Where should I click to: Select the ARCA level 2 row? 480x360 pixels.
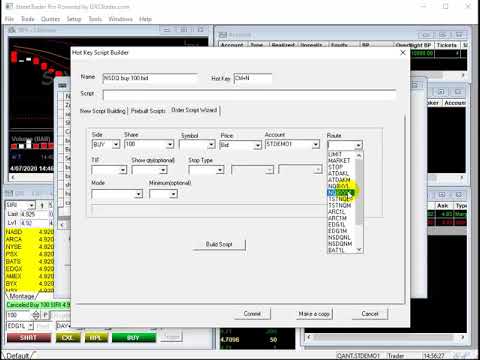click(29, 239)
